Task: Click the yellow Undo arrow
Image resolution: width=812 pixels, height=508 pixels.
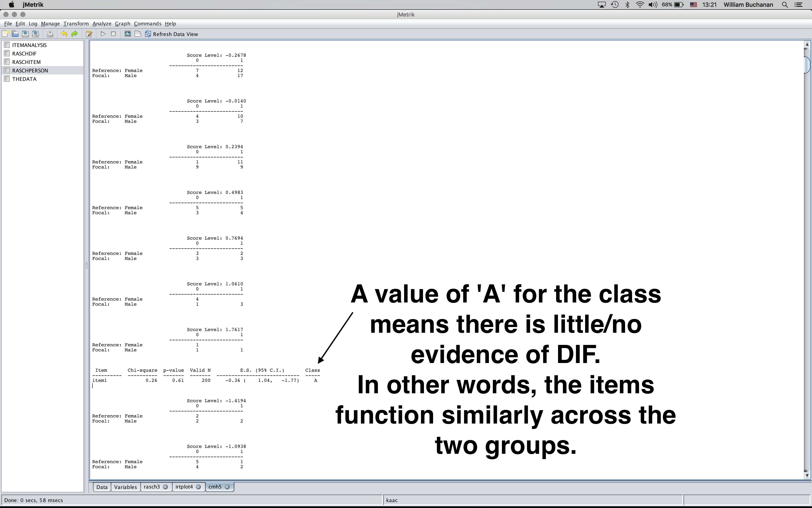Action: [x=64, y=34]
